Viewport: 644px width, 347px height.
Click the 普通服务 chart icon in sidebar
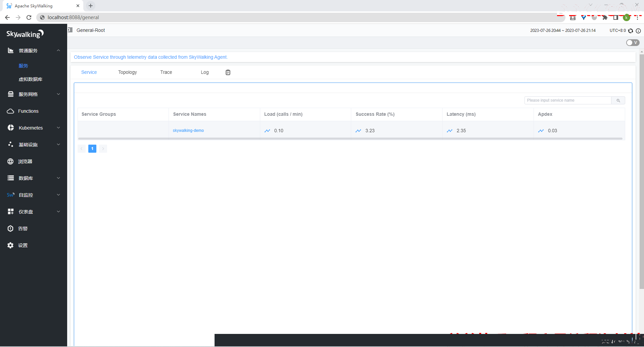click(x=11, y=50)
